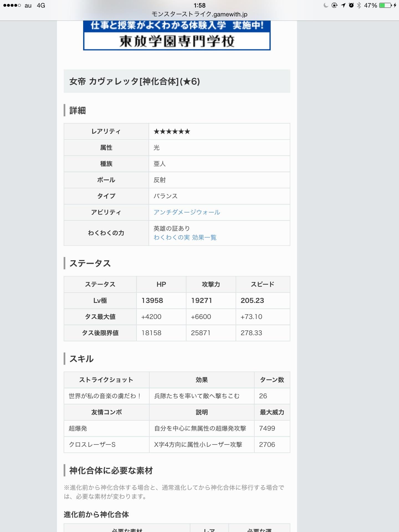This screenshot has width=399, height=532.
Task: Tap the Bluetooth icon in status bar
Action: click(x=359, y=5)
